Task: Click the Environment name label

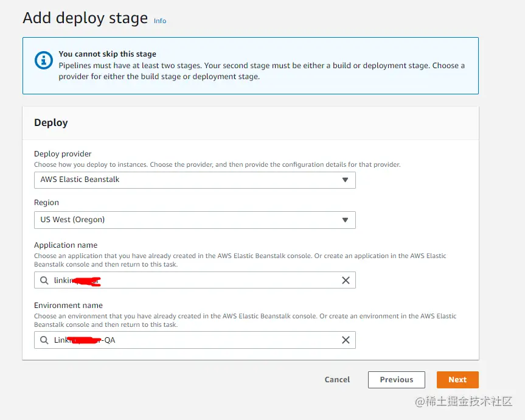Action: point(68,306)
